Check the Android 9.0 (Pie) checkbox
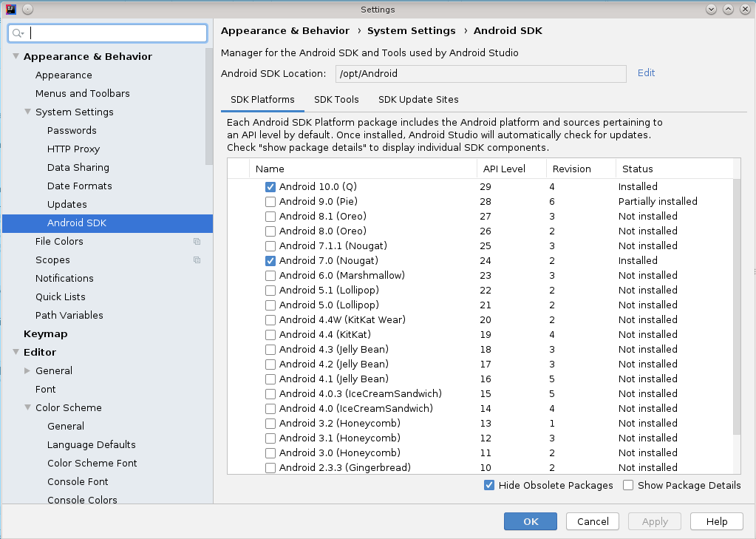 [270, 202]
